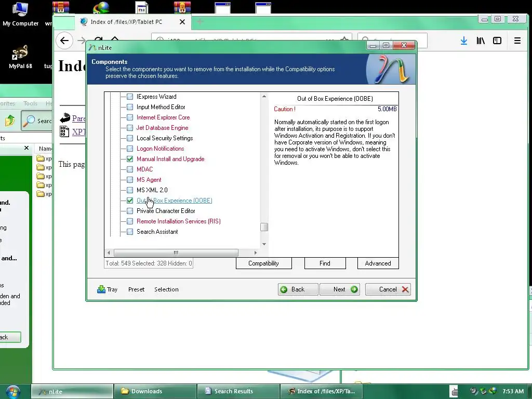Toggle the Input Method Editor checkbox
Image resolution: width=532 pixels, height=399 pixels.
(129, 107)
